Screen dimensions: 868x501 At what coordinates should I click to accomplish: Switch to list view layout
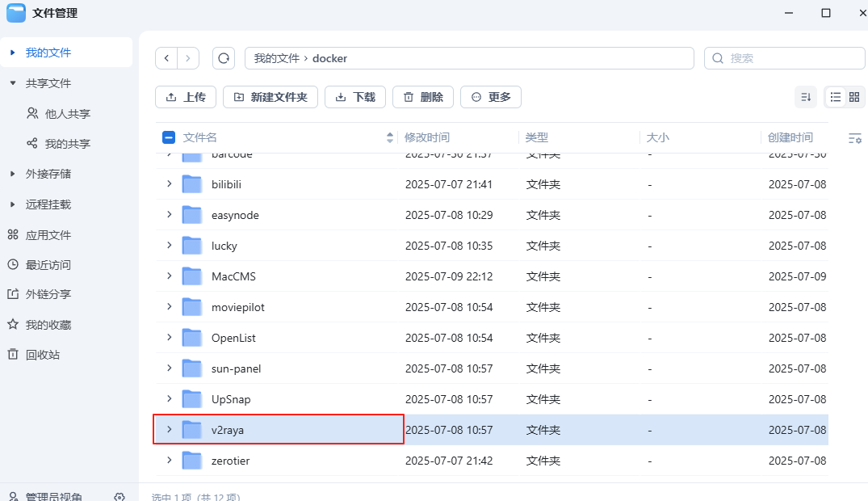tap(836, 97)
